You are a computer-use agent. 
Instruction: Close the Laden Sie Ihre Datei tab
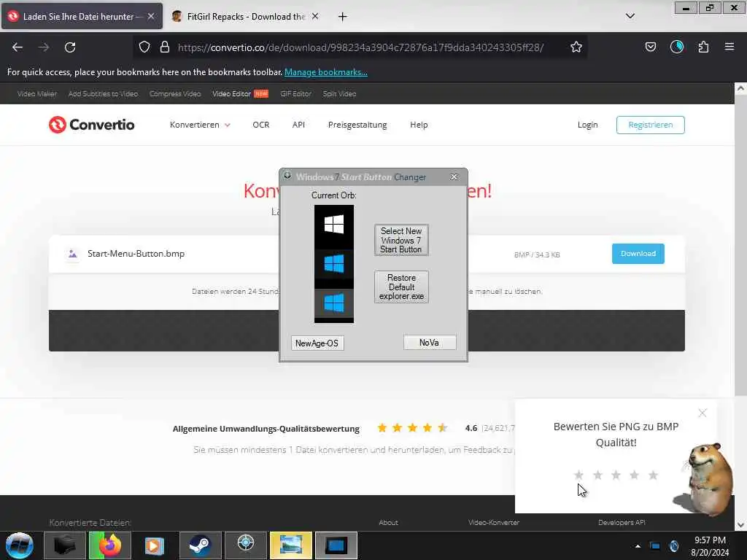tap(151, 16)
